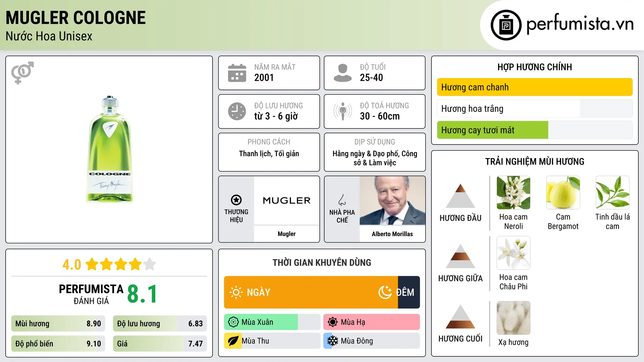Click the orange Ngày daytime bar
This screenshot has width=644, height=362.
point(311,292)
